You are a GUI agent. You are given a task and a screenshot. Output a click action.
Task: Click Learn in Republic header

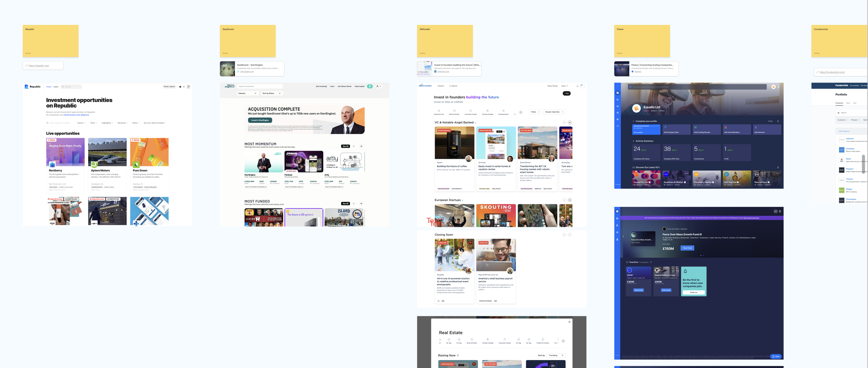pos(56,87)
